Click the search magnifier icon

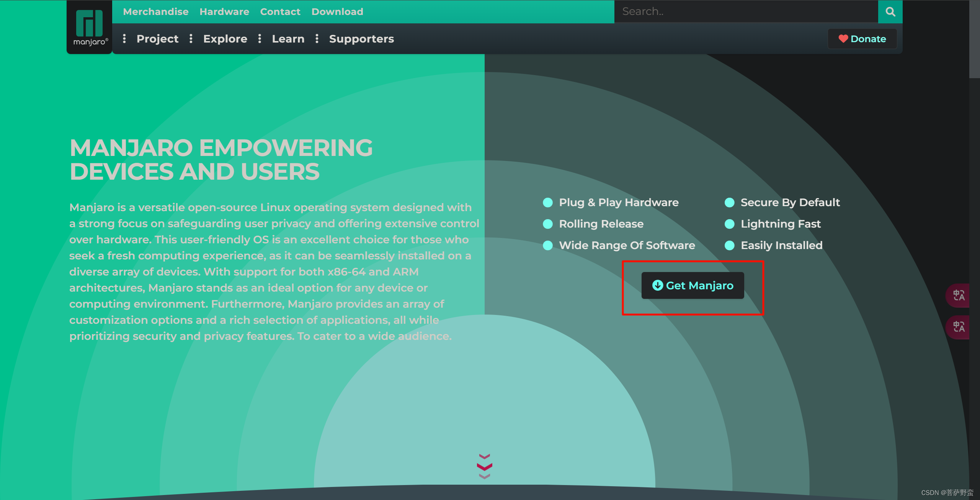890,11
